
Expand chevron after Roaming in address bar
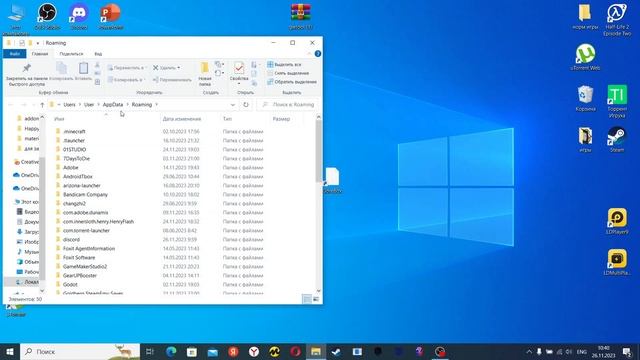pyautogui.click(x=156, y=104)
